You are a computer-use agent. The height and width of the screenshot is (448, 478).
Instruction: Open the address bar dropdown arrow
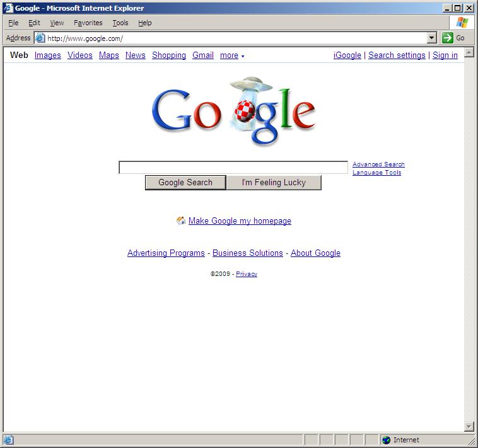coord(431,38)
